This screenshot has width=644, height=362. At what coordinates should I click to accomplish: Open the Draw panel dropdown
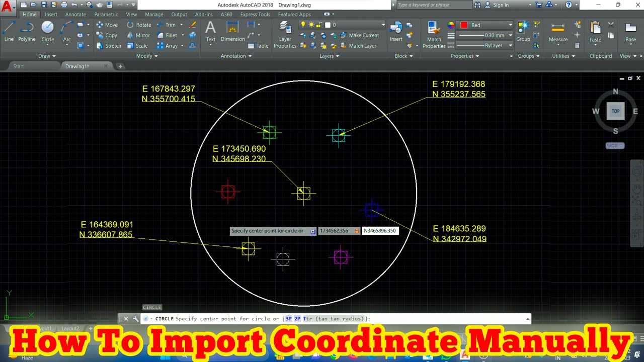(47, 56)
